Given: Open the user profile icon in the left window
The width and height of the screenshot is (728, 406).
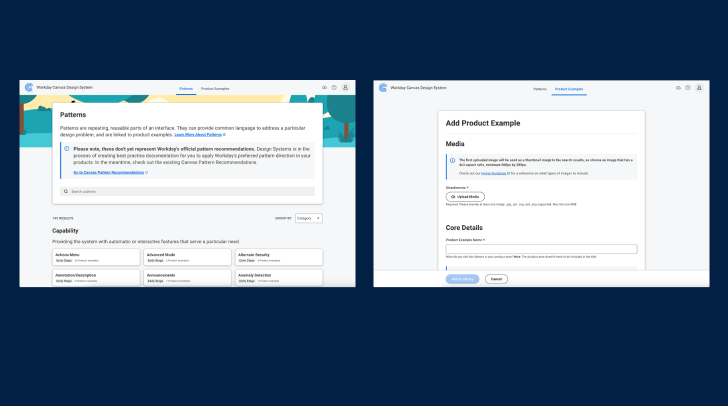Looking at the screenshot, I should 345,88.
